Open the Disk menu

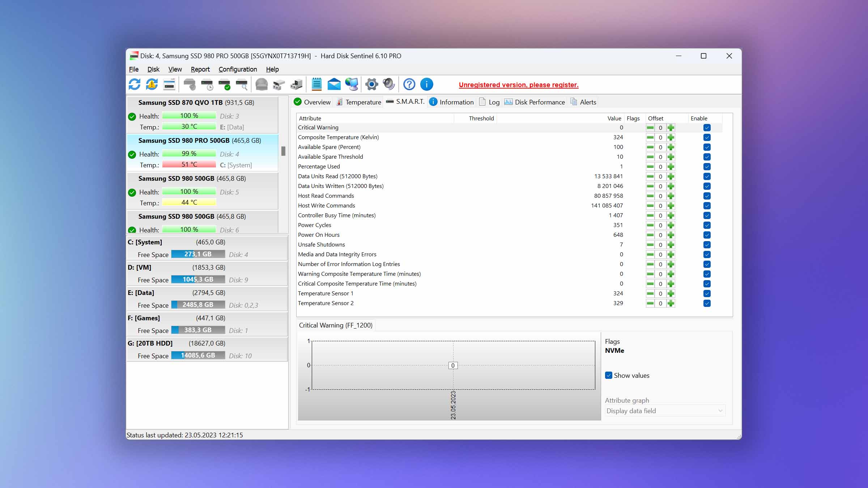click(x=153, y=69)
